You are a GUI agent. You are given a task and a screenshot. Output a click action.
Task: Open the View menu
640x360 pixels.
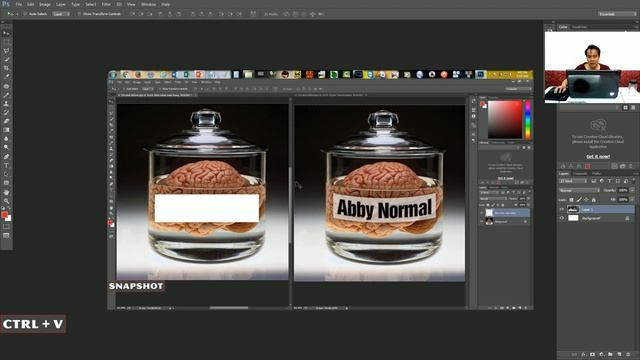click(x=131, y=4)
